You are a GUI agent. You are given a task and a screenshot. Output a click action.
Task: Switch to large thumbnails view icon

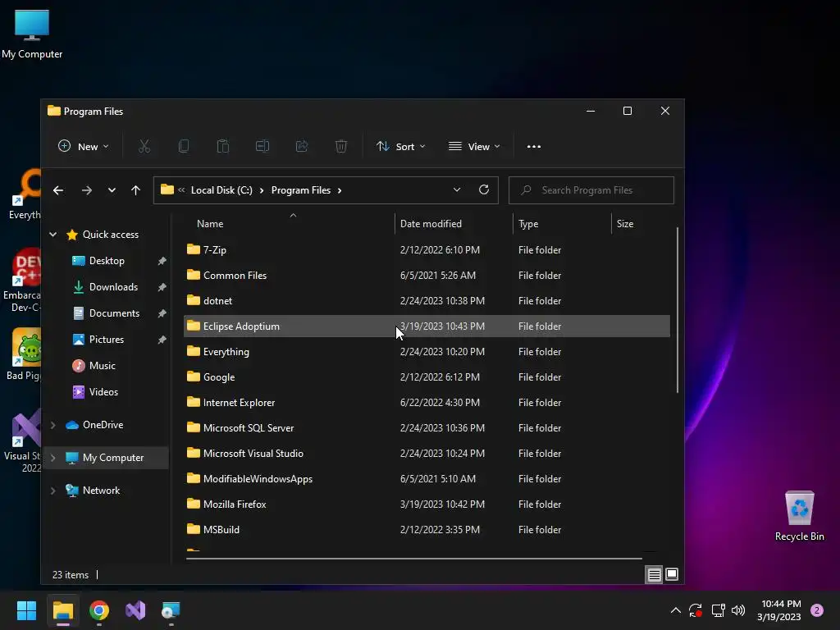point(672,575)
